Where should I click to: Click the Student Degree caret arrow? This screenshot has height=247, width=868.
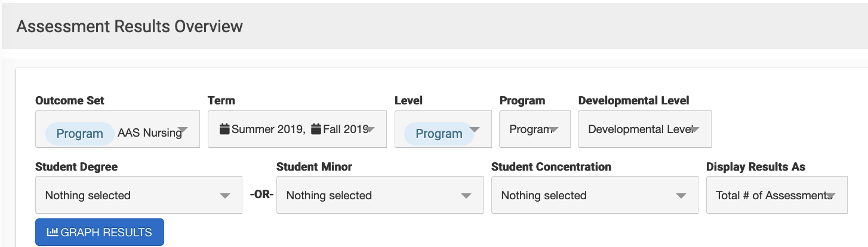pyautogui.click(x=225, y=196)
